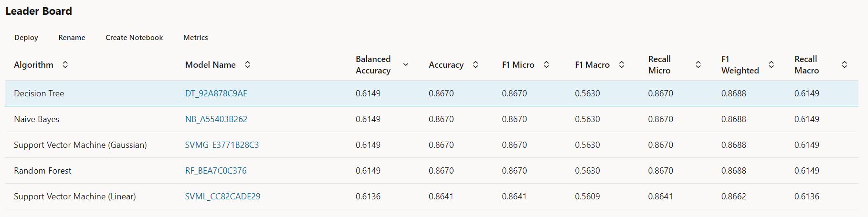Click the F1 Weighted sort arrows
Image resolution: width=868 pixels, height=217 pixels.
click(x=771, y=64)
